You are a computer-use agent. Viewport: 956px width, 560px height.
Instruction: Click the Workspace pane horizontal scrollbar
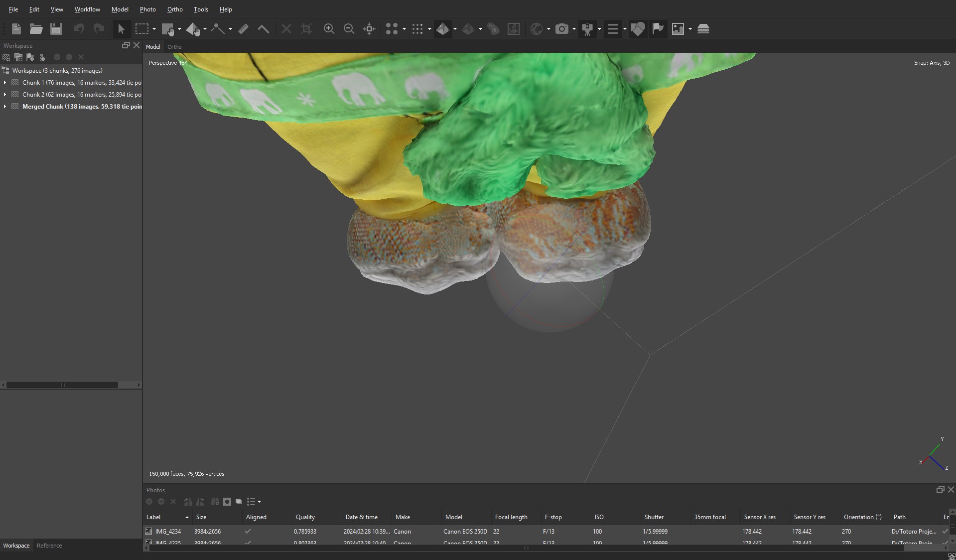62,385
